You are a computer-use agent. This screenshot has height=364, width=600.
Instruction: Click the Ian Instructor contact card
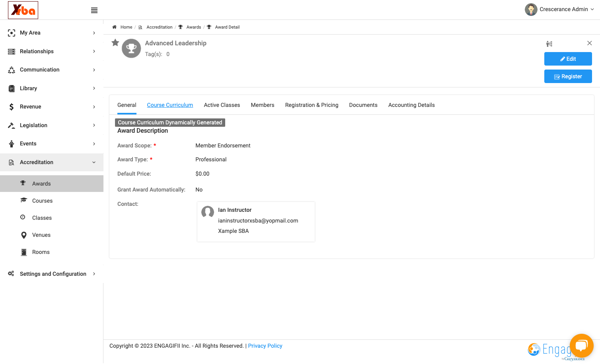256,222
